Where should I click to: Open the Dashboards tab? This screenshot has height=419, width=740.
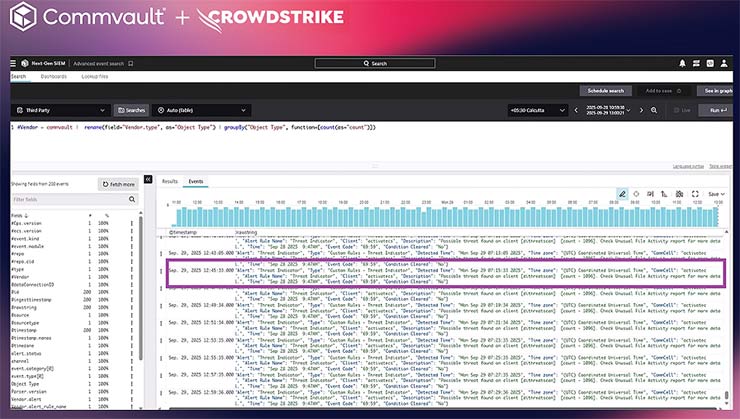54,76
